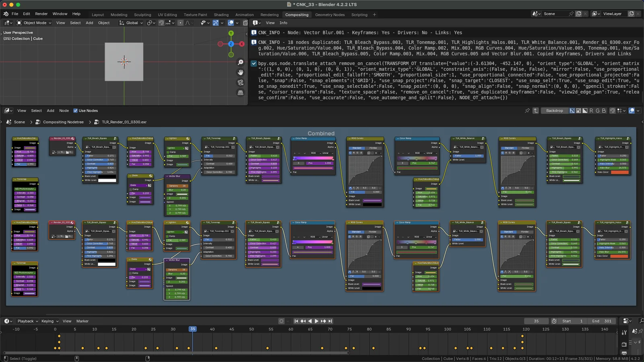Viewport: 644px width, 362px height.
Task: Toggle the Use Nodes checkbox
Action: 75,111
